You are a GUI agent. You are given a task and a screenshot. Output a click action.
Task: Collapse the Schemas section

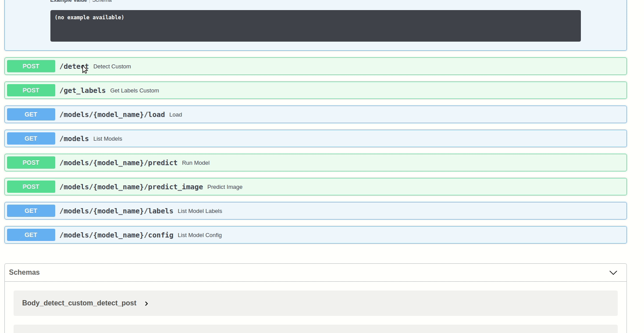point(613,273)
